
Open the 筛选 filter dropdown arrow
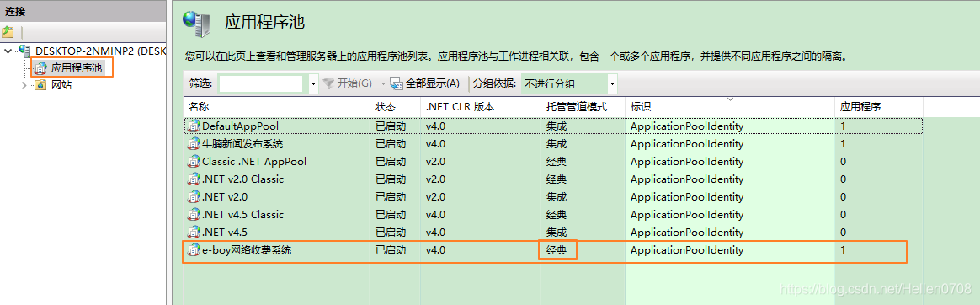pos(313,83)
